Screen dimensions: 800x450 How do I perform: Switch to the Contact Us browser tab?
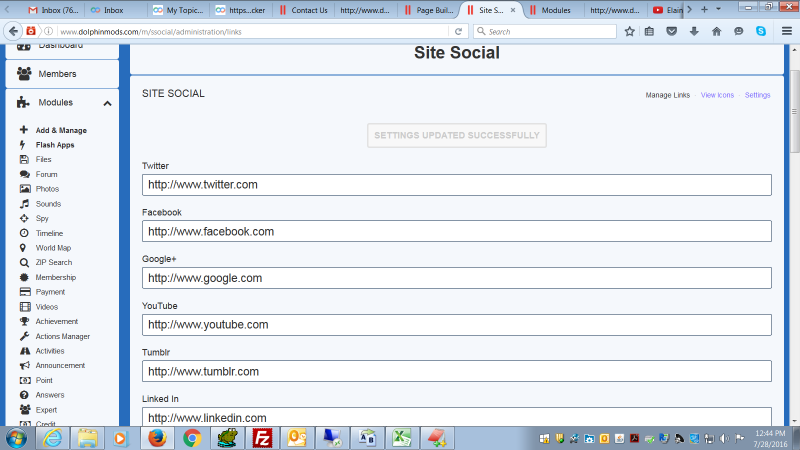tap(303, 10)
